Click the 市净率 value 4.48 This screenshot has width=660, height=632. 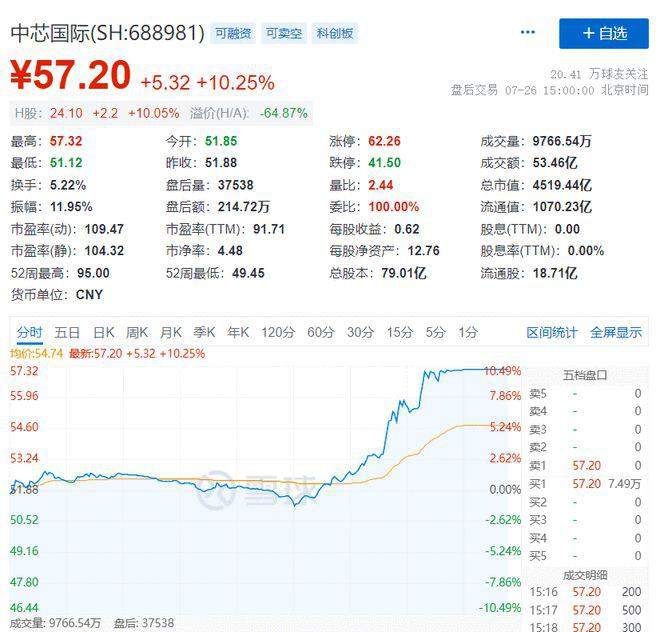click(230, 251)
